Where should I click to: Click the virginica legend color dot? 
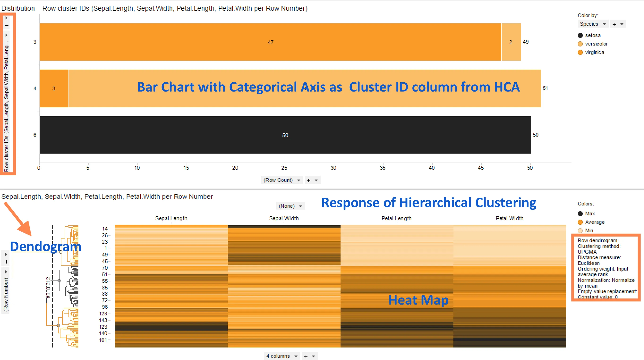[580, 52]
